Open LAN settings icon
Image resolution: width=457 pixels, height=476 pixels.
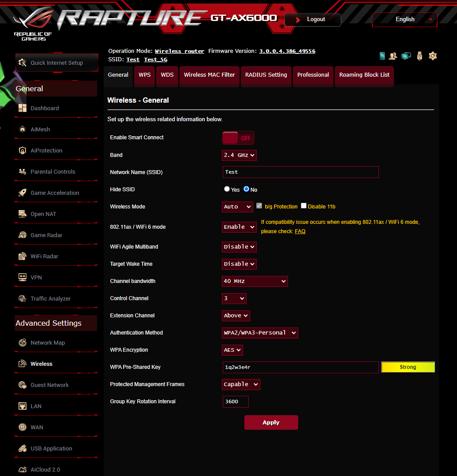22,406
